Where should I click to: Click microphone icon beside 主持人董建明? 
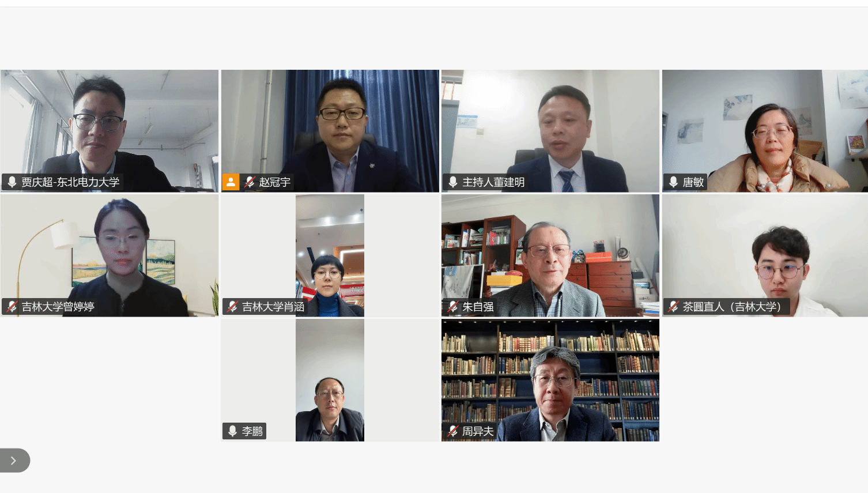pos(453,182)
